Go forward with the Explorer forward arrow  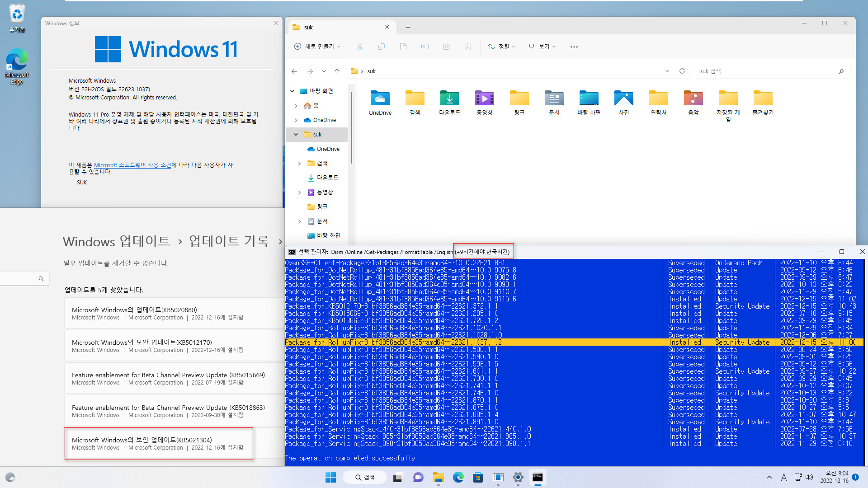point(310,71)
